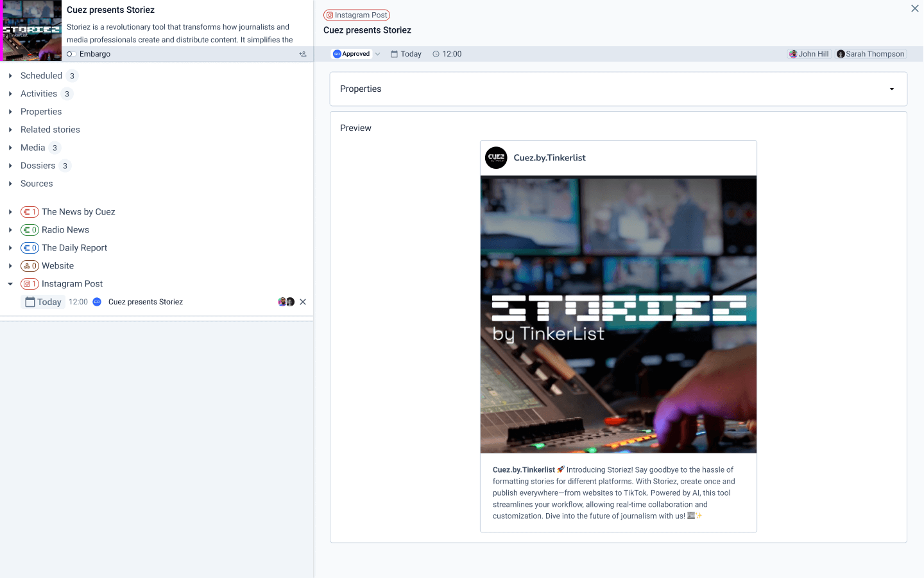The width and height of the screenshot is (924, 578).
Task: Click the John Hill assignee chip
Action: 809,54
